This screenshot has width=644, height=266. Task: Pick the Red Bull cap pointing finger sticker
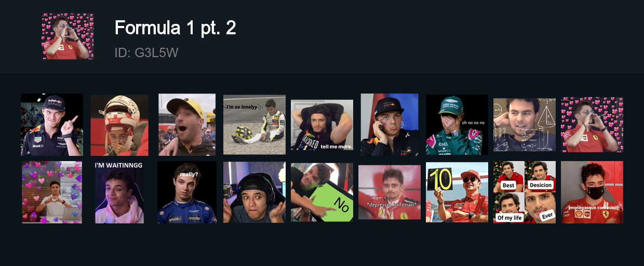pos(52,125)
